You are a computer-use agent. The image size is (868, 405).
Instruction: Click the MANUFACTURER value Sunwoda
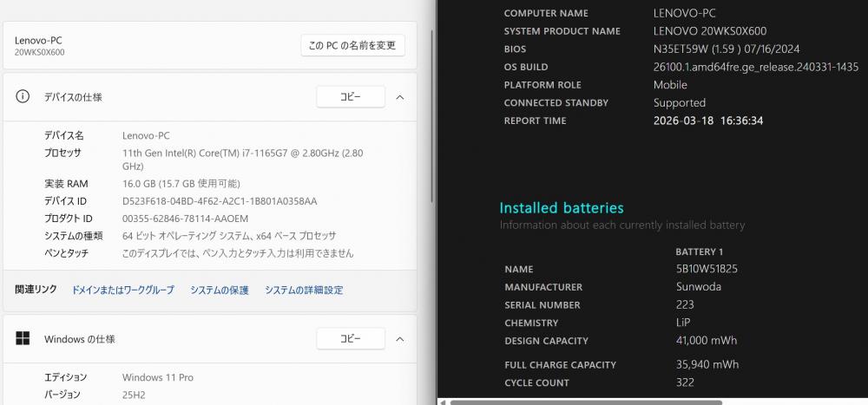click(698, 286)
